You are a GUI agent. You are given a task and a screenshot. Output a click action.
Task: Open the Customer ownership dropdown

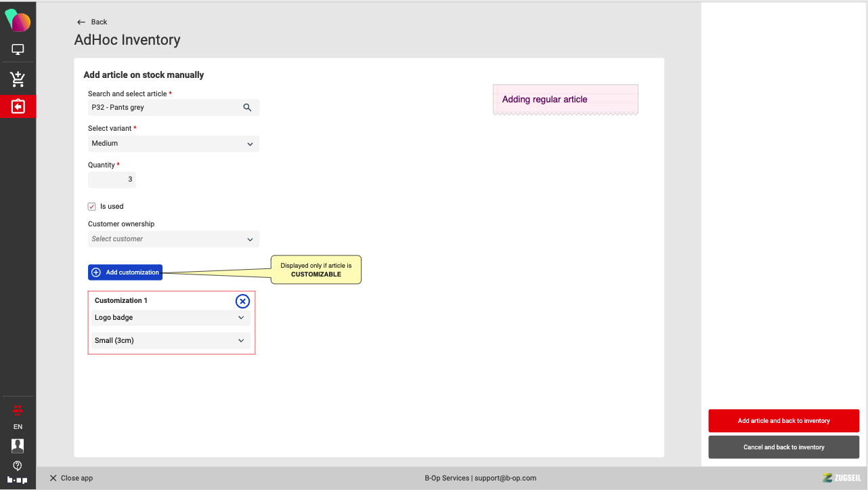[x=173, y=239]
